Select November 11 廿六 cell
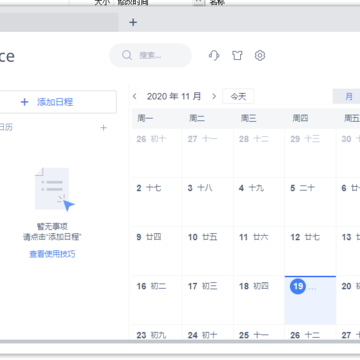 [x=259, y=251]
